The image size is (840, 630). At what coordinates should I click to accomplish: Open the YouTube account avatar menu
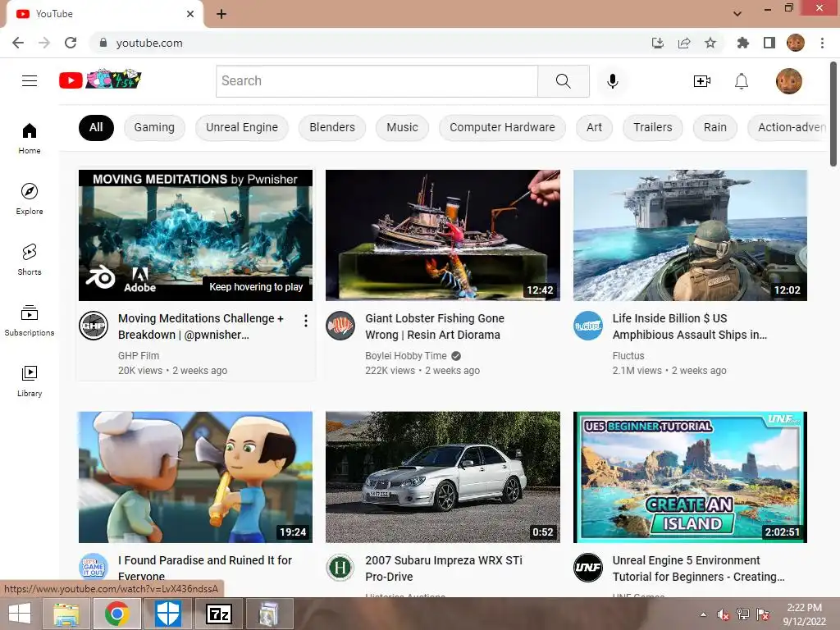[788, 81]
